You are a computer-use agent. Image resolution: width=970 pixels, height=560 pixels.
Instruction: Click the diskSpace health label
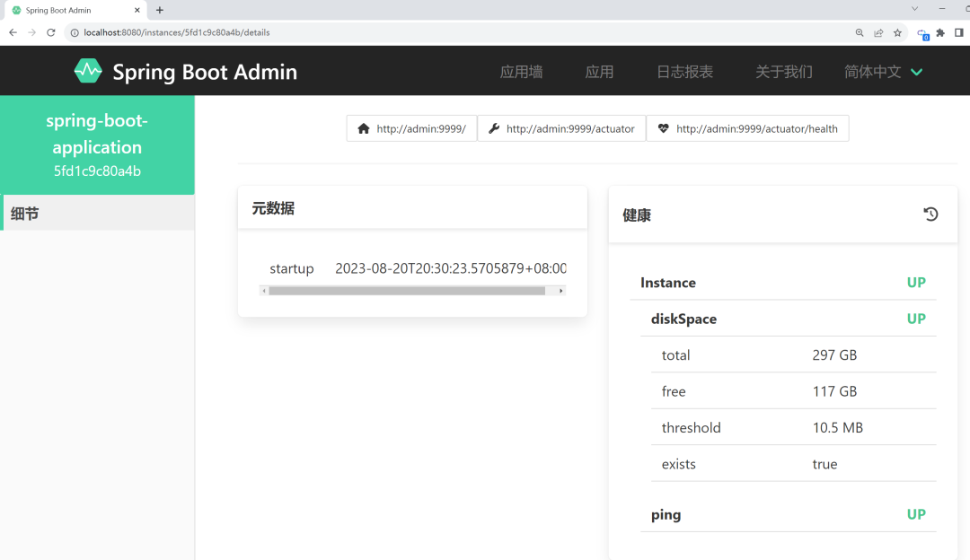pyautogui.click(x=683, y=319)
